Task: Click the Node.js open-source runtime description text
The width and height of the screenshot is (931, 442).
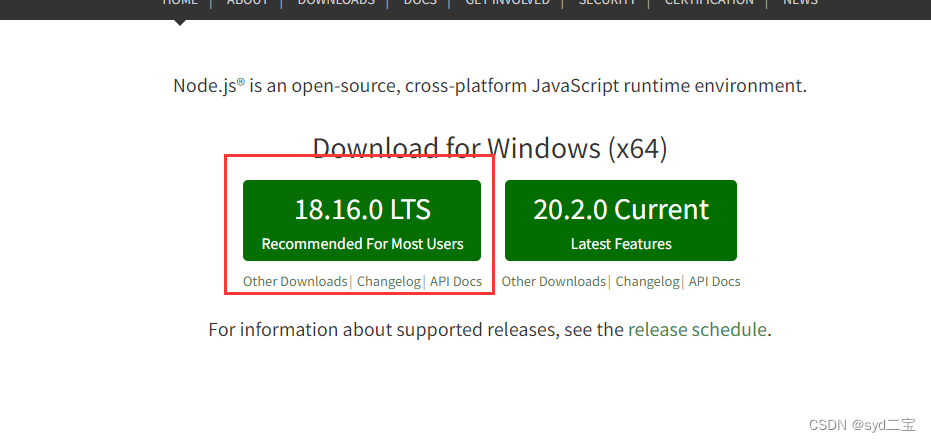Action: (x=490, y=86)
